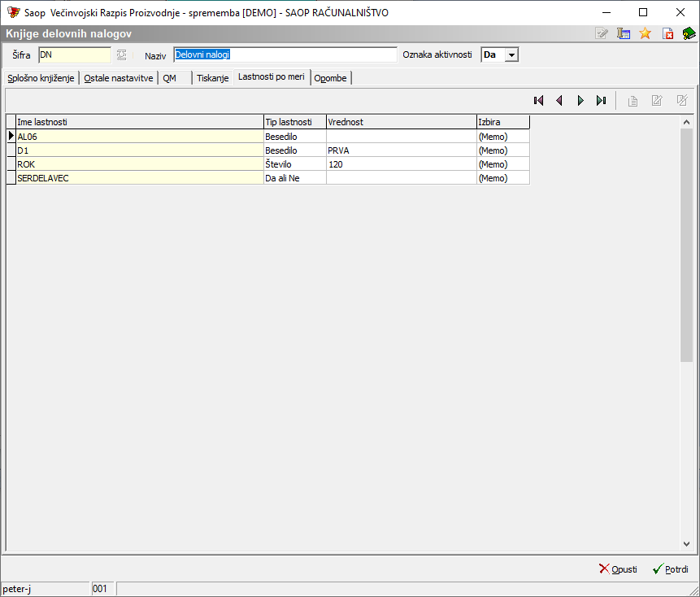The width and height of the screenshot is (700, 597).
Task: Click the lookup icon next to Šifra
Action: 121,55
